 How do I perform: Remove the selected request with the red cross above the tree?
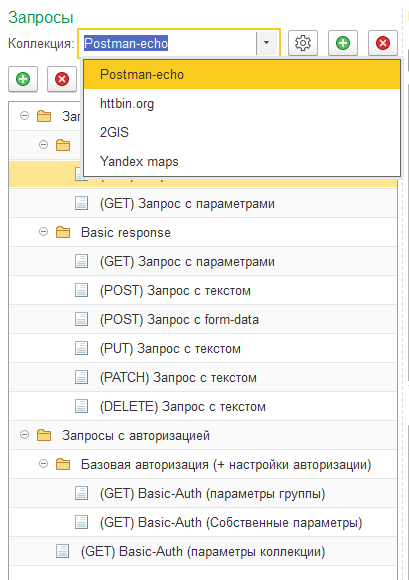62,79
